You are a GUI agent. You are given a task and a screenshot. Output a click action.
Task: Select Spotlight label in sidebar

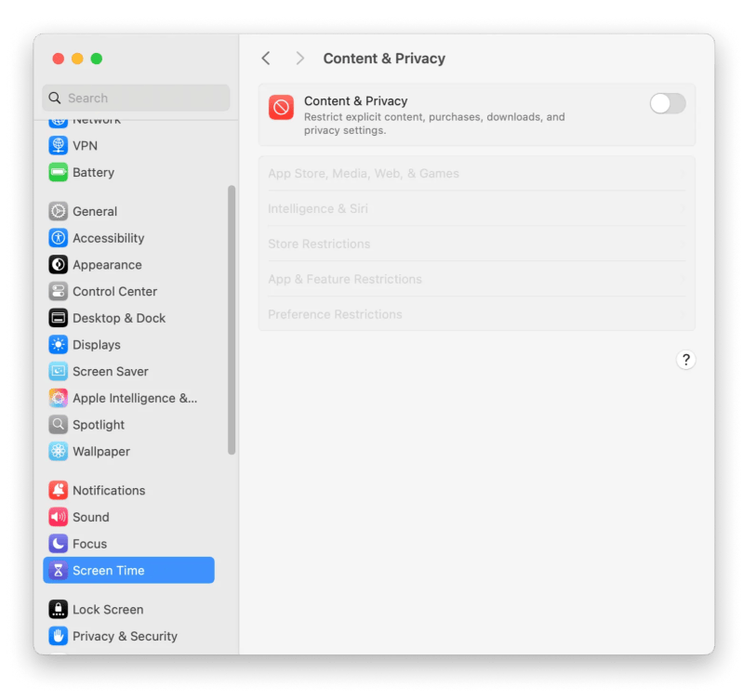point(99,426)
